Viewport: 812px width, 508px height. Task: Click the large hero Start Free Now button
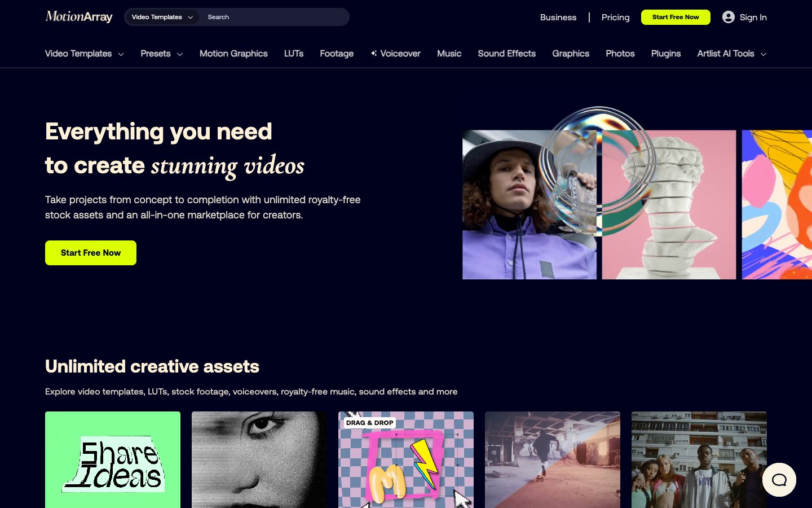coord(91,253)
